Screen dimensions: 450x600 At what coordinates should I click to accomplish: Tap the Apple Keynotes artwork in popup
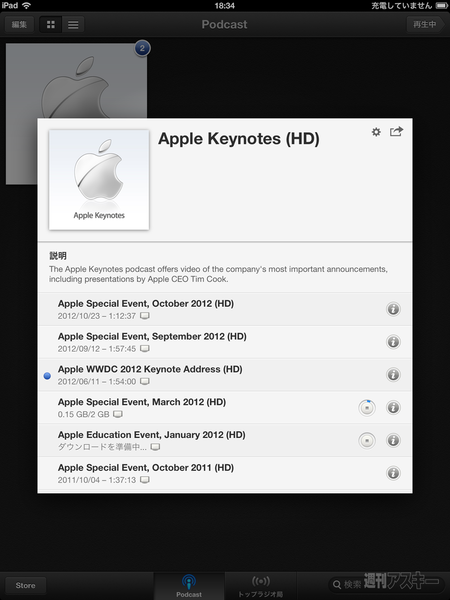(x=99, y=180)
